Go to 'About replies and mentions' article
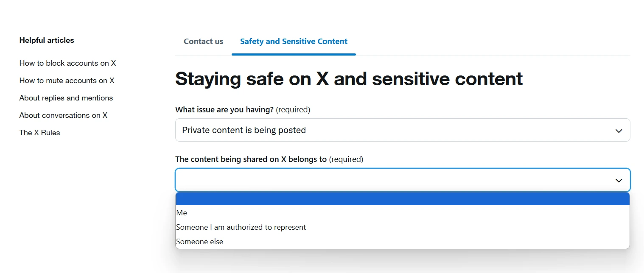The height and width of the screenshot is (273, 644). click(66, 98)
